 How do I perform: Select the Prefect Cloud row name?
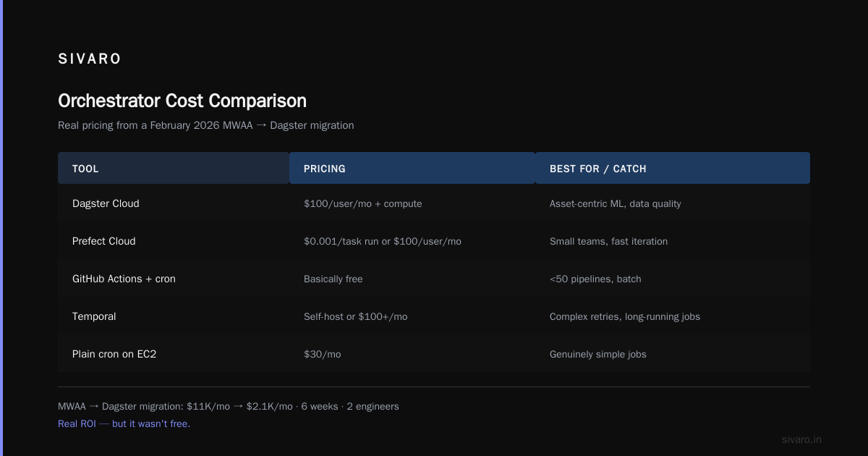tap(104, 241)
